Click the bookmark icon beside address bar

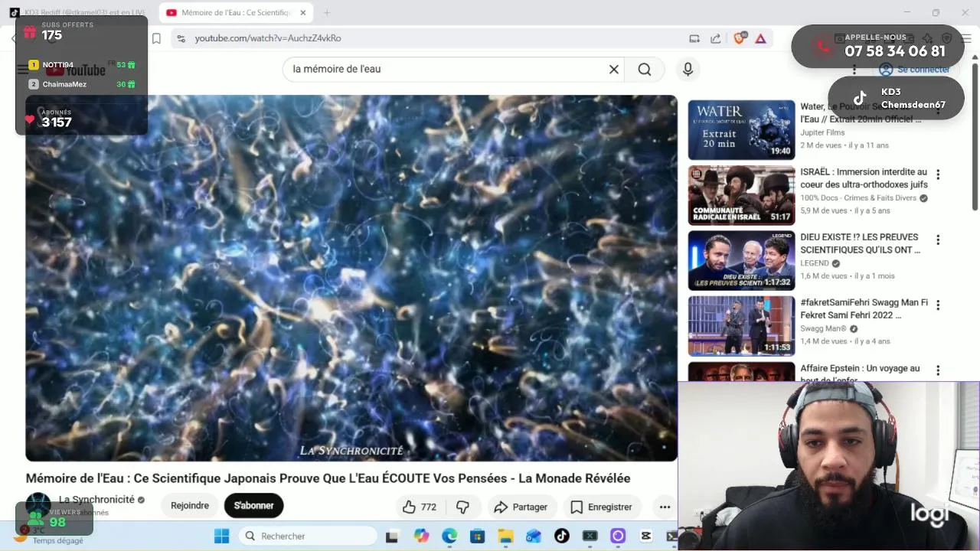click(156, 38)
